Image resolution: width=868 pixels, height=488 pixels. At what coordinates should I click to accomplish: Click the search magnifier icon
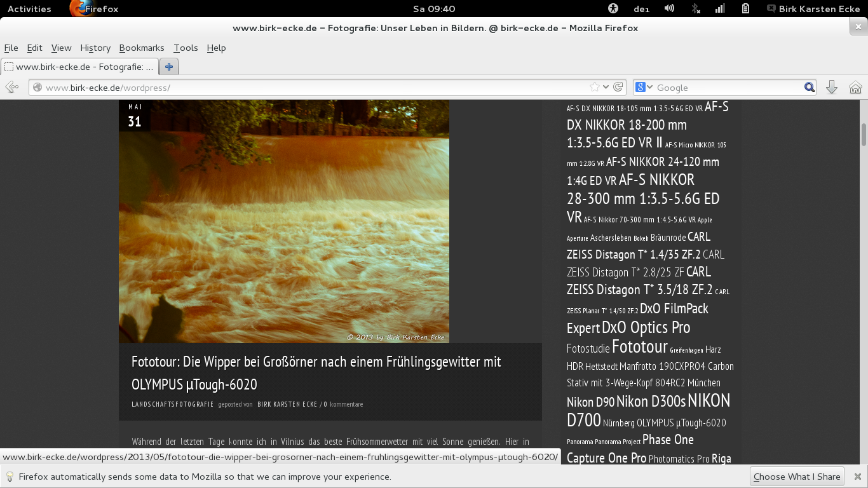(x=809, y=88)
